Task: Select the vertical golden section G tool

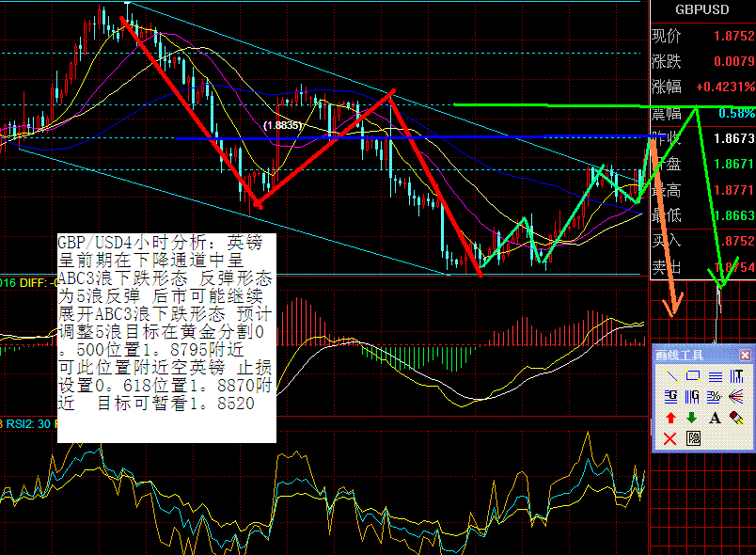Action: click(x=693, y=396)
